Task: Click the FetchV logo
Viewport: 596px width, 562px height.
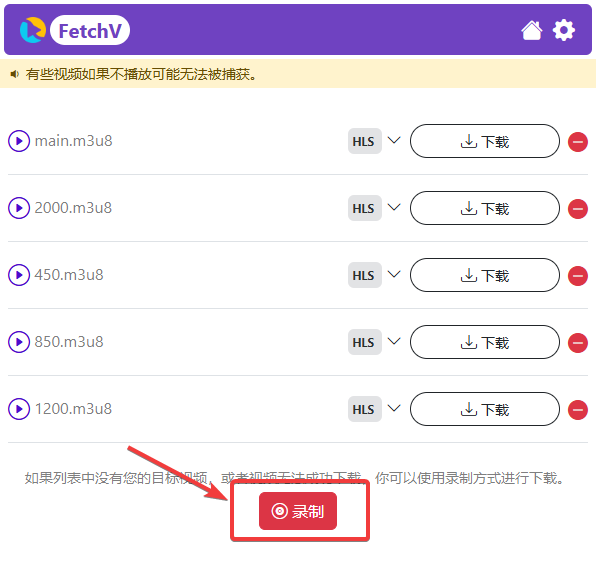Action: (x=74, y=30)
